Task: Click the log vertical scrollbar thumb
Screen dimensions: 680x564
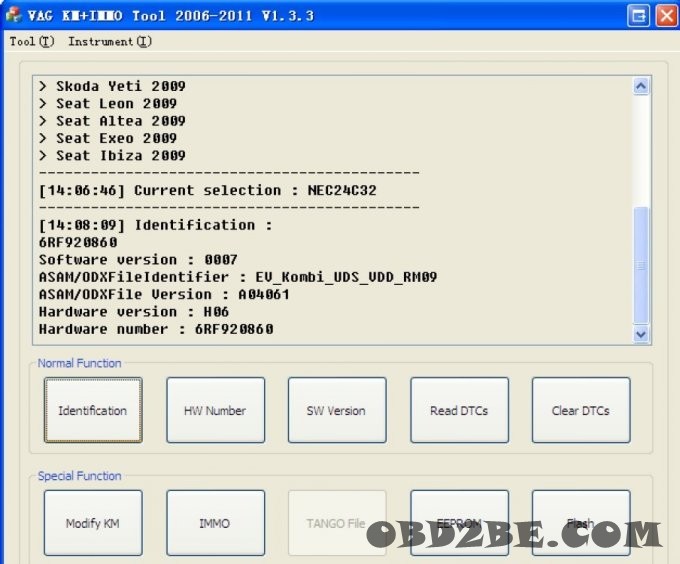Action: [641, 265]
